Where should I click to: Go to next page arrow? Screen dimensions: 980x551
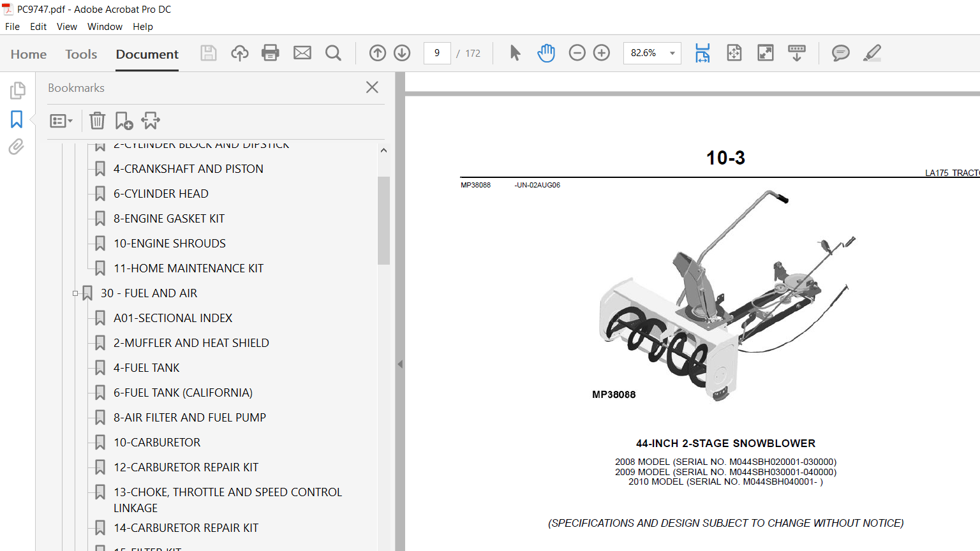(x=402, y=53)
